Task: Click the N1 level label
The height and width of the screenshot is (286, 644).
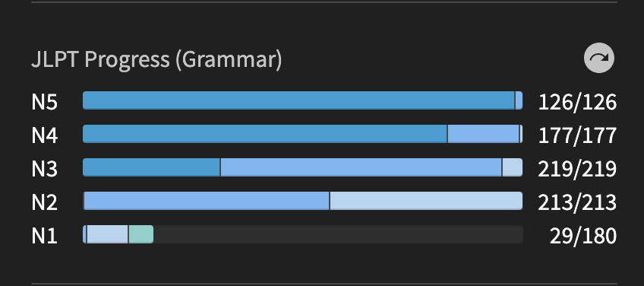Action: pos(44,236)
